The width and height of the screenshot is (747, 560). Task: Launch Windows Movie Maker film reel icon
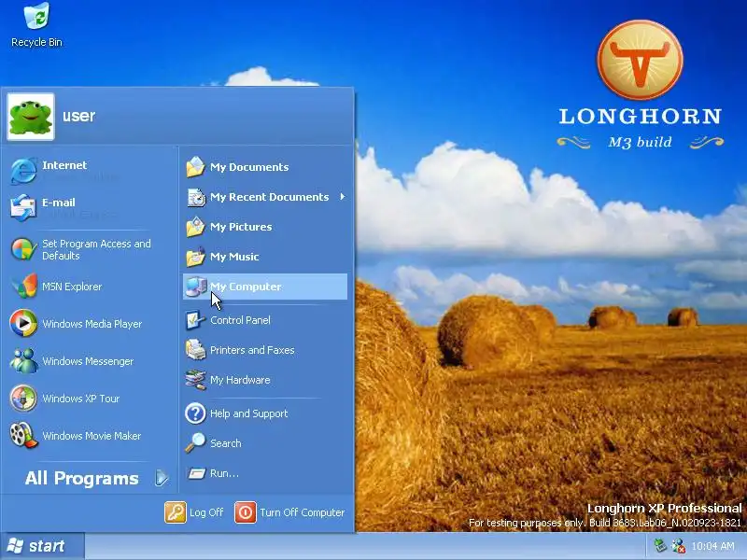click(23, 435)
